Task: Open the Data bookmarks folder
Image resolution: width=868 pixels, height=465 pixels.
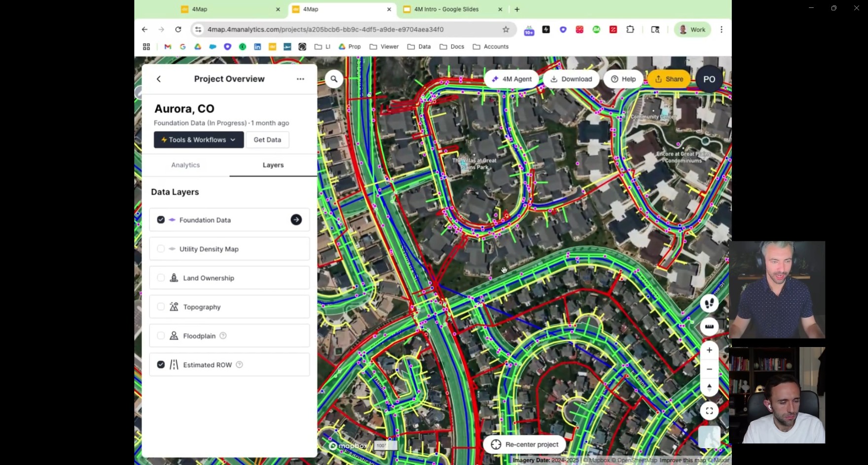Action: pyautogui.click(x=419, y=47)
